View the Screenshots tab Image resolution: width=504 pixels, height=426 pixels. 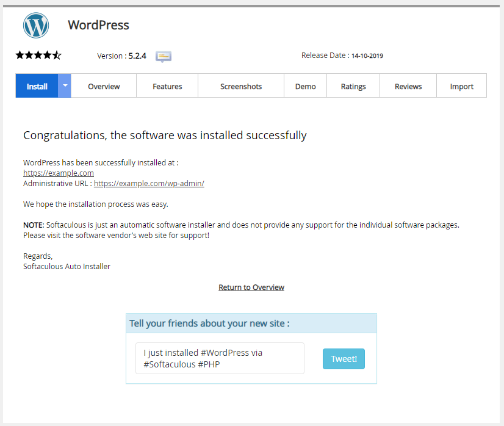click(x=241, y=86)
